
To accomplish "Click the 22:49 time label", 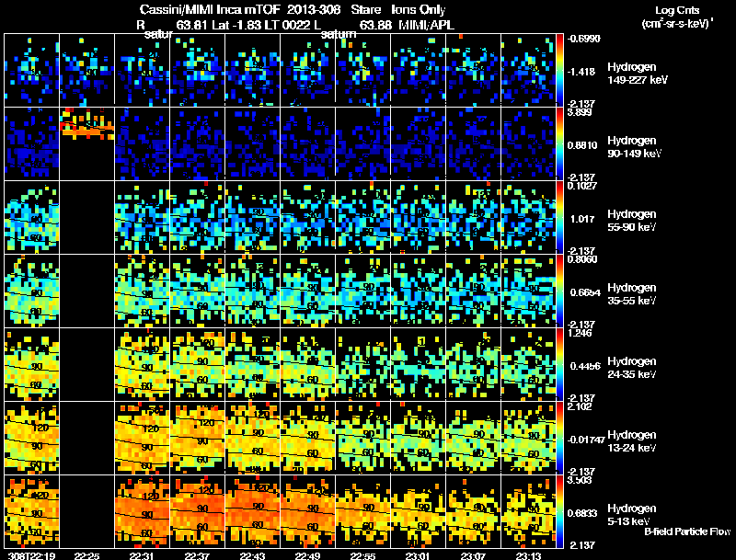I will pos(308,556).
